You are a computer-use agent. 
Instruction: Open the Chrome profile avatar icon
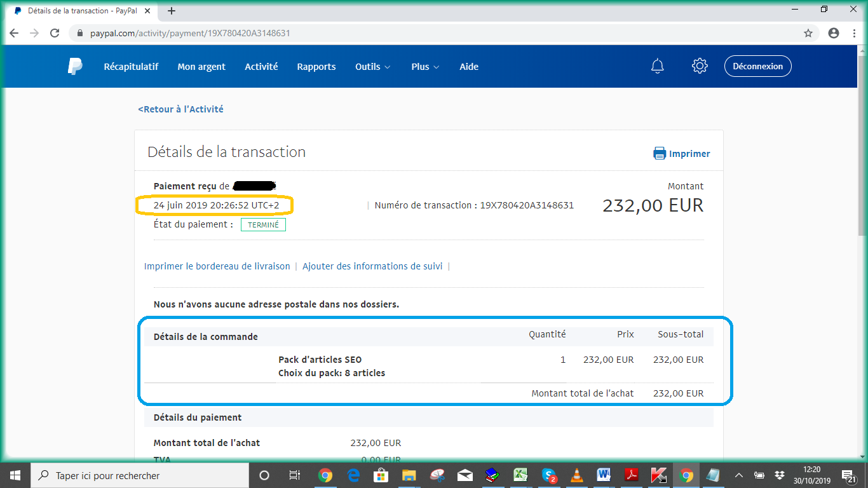[x=834, y=33]
